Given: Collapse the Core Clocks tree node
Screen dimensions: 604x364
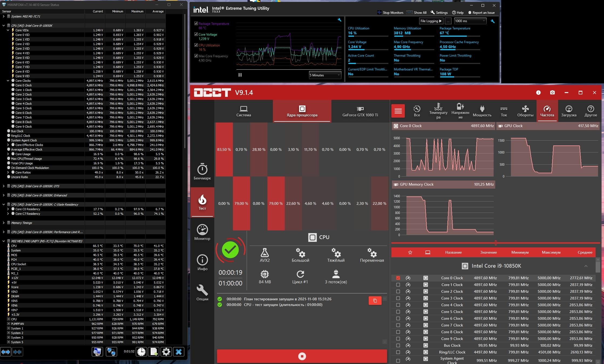Looking at the screenshot, I should pos(8,81).
